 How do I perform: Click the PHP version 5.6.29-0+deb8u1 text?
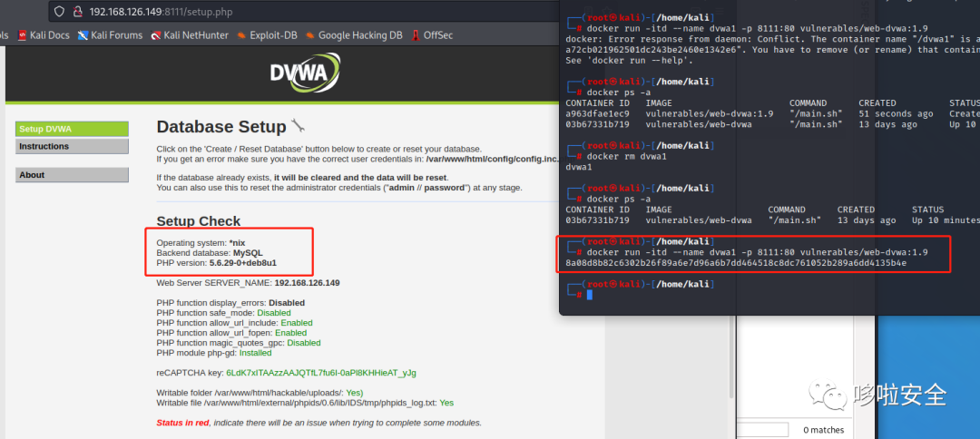(216, 263)
